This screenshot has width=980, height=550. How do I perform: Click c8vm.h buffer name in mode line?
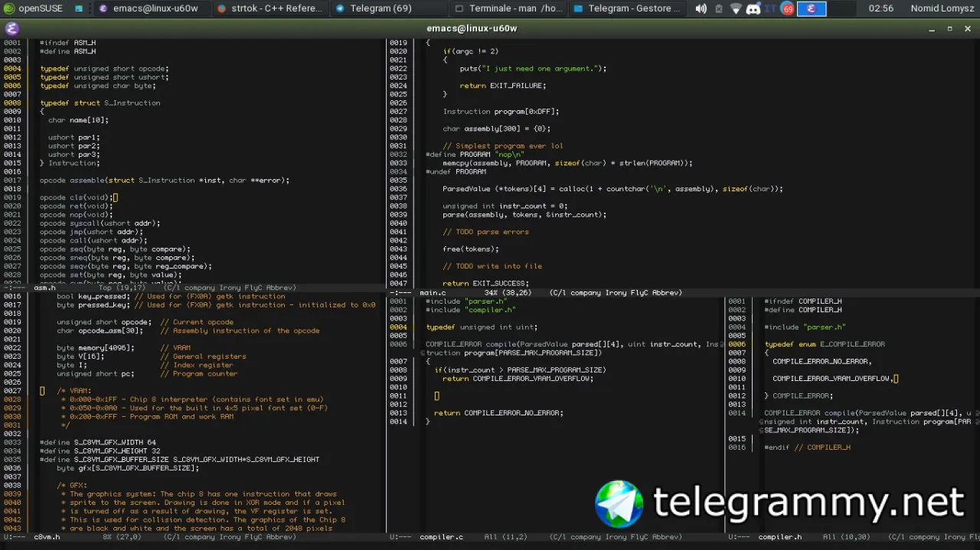click(47, 537)
